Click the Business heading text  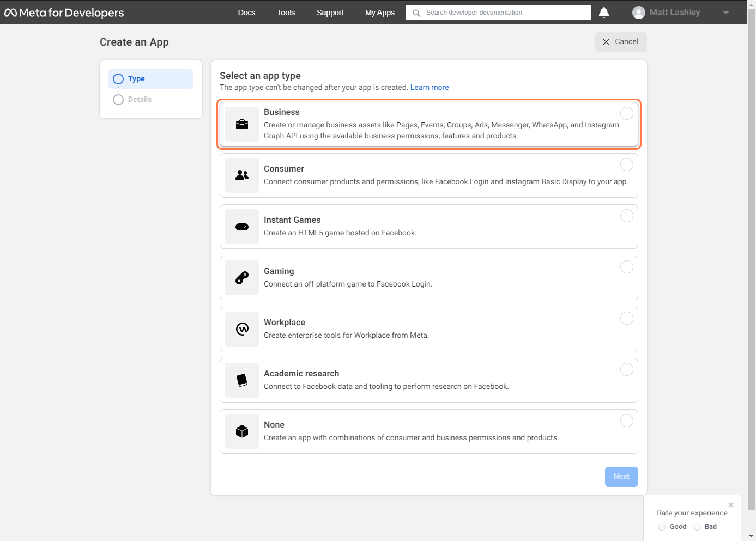[x=282, y=112]
